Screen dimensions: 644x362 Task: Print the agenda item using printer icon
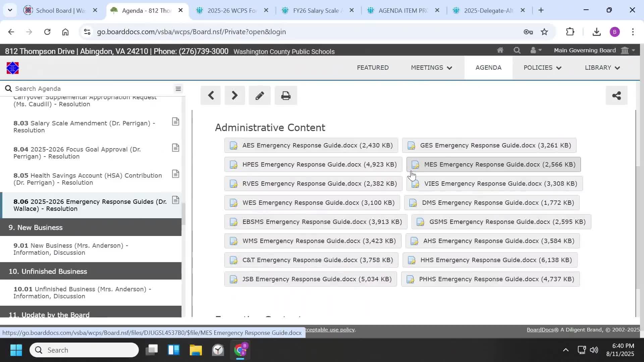(x=286, y=96)
